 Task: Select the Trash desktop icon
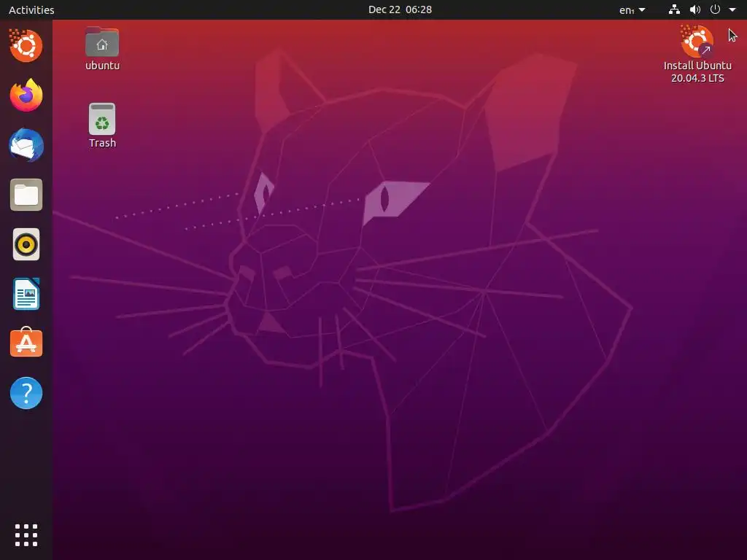click(102, 125)
